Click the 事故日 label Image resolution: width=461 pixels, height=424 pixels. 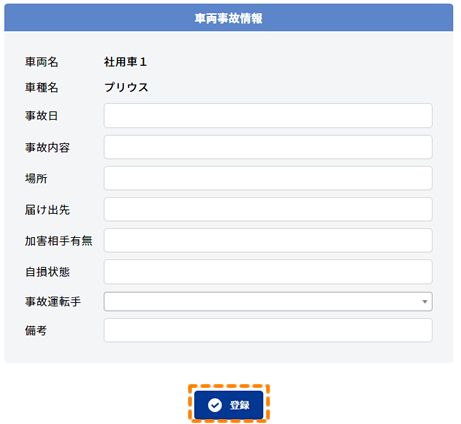click(x=41, y=116)
